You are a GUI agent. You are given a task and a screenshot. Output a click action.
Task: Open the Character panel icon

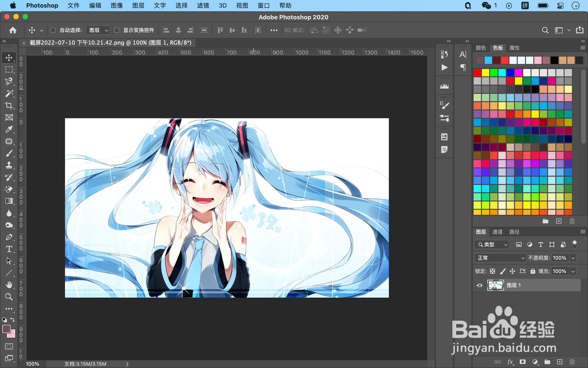pyautogui.click(x=463, y=54)
